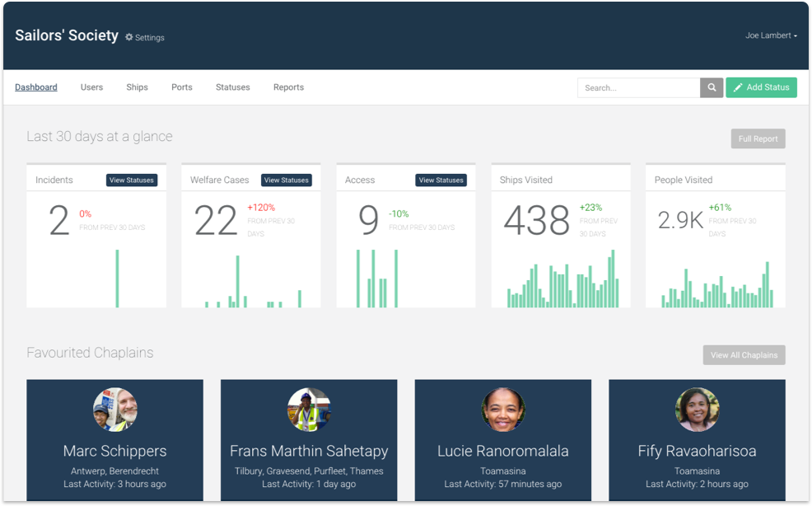Image resolution: width=812 pixels, height=506 pixels.
Task: Click Marc Schippers' profile photo
Action: coord(115,410)
